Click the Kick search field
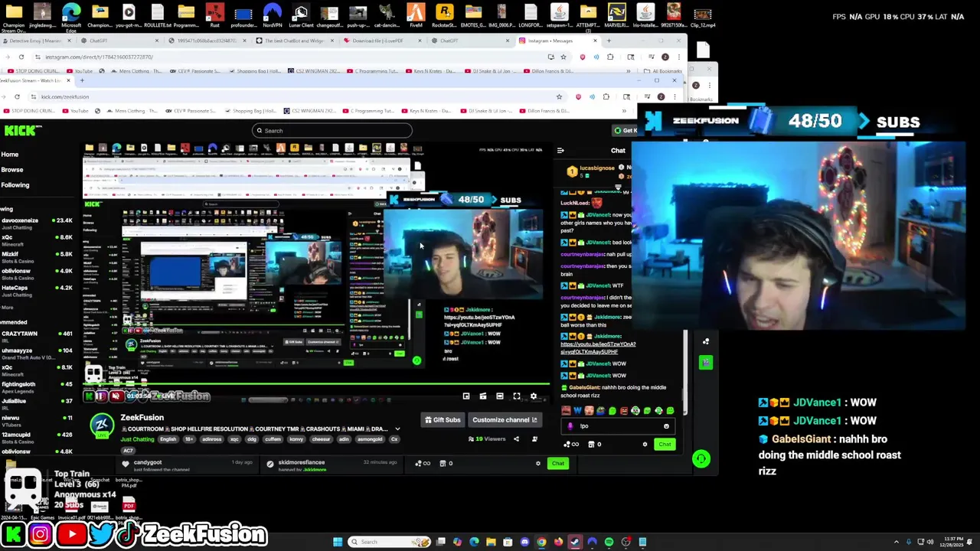The width and height of the screenshot is (980, 551). [x=332, y=131]
